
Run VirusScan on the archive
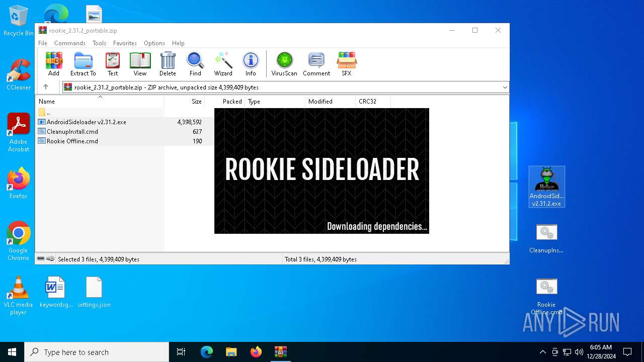284,64
